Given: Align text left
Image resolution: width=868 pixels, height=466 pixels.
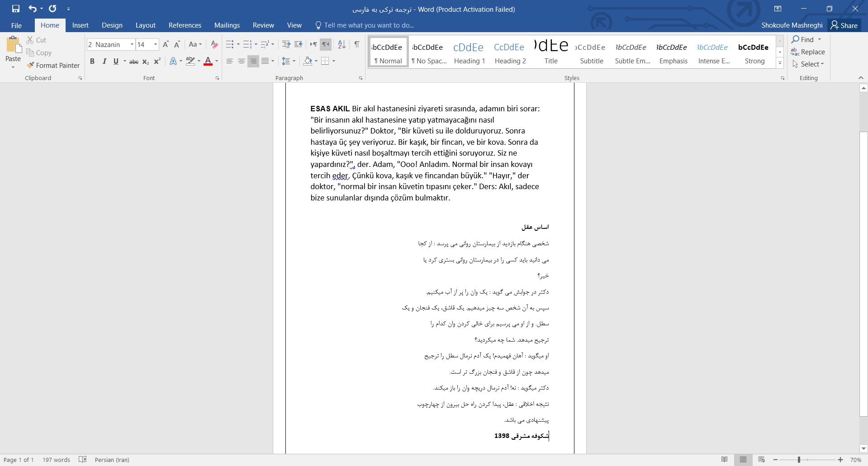Looking at the screenshot, I should (x=230, y=61).
